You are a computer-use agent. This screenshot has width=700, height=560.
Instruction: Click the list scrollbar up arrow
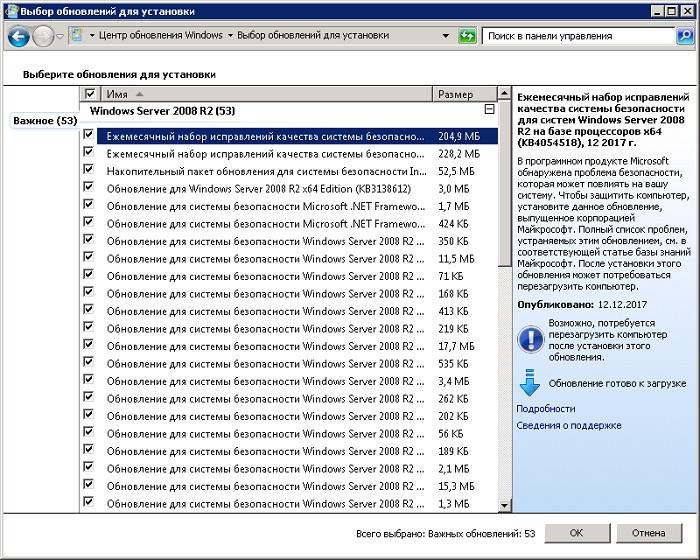click(504, 93)
